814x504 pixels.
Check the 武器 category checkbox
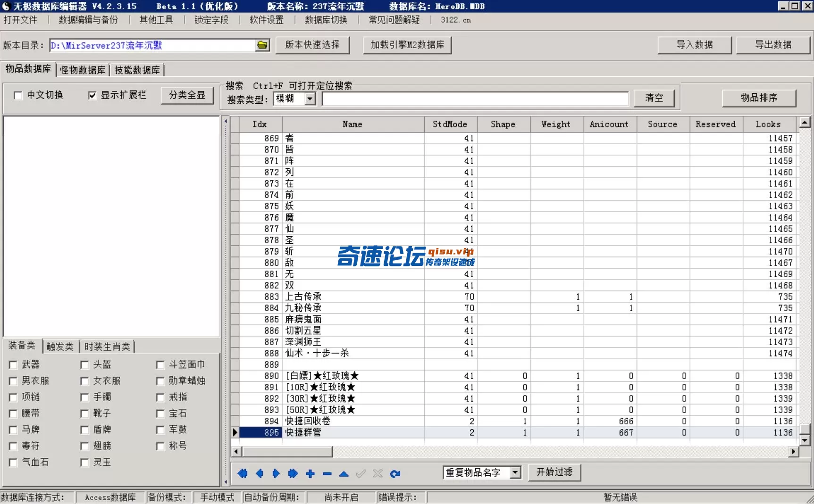(13, 365)
